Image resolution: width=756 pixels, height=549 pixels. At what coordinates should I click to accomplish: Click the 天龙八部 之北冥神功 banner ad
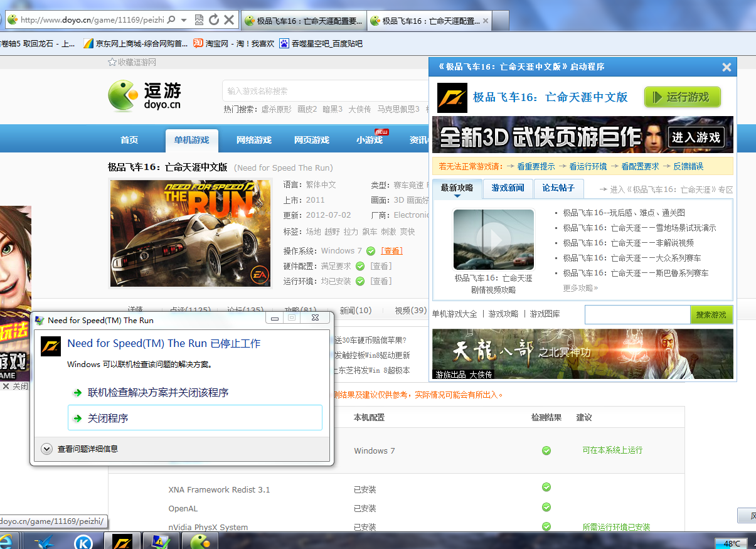pyautogui.click(x=582, y=354)
